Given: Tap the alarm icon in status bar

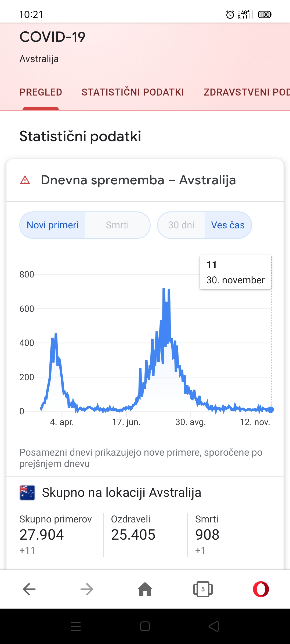Looking at the screenshot, I should pyautogui.click(x=230, y=14).
